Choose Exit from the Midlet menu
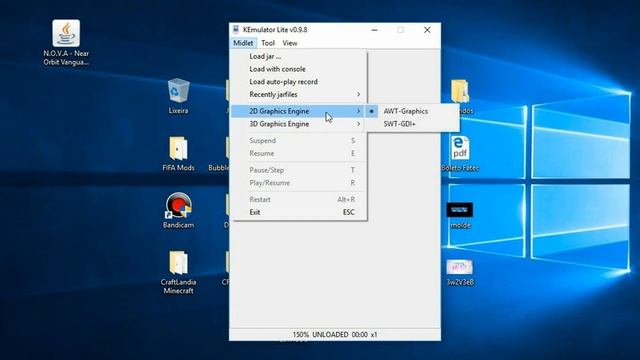The width and height of the screenshot is (640, 360). [x=299, y=212]
